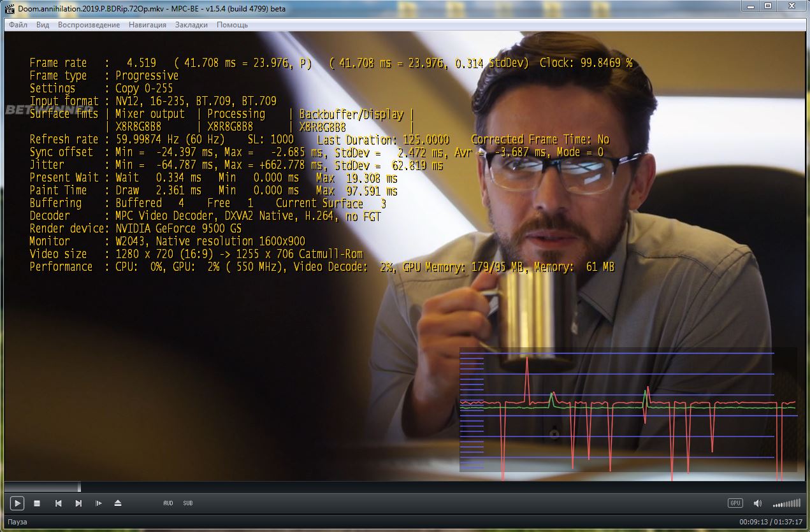Open the Закладки menu
Viewport: 810px width, 532px height.
click(191, 25)
